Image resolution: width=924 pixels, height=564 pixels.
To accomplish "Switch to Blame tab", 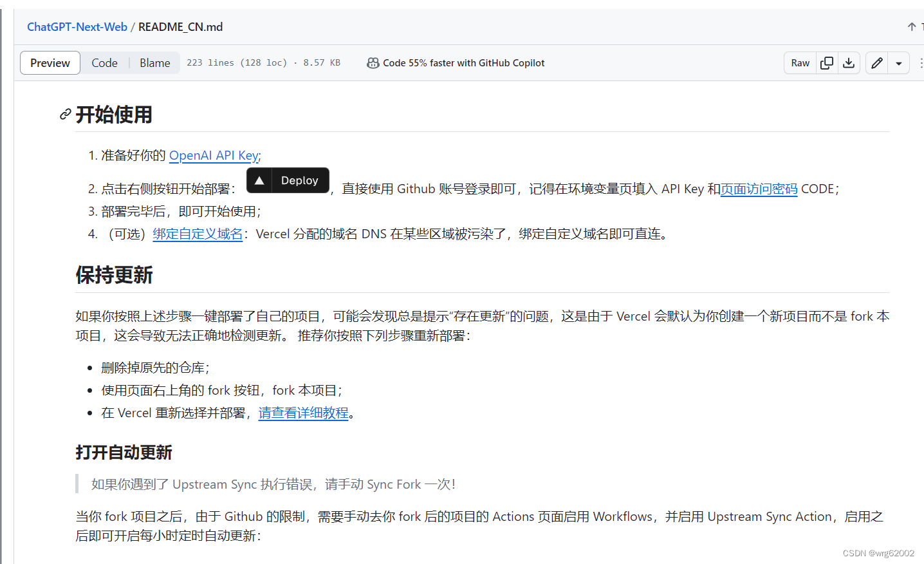I will 155,63.
